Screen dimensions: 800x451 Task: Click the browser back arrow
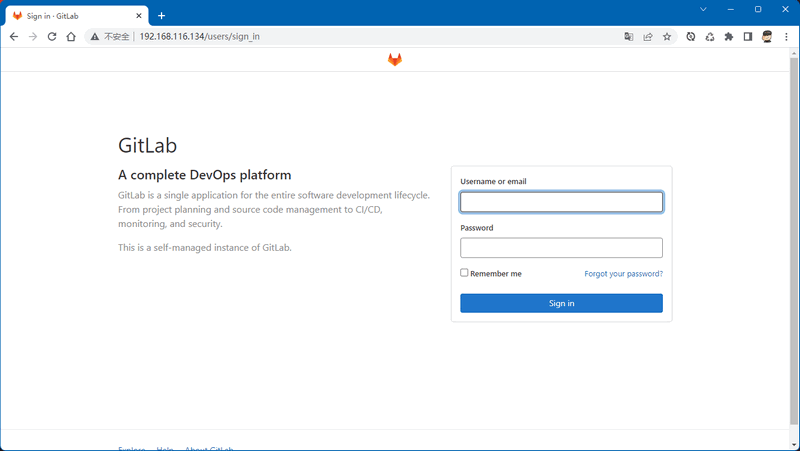[x=14, y=37]
